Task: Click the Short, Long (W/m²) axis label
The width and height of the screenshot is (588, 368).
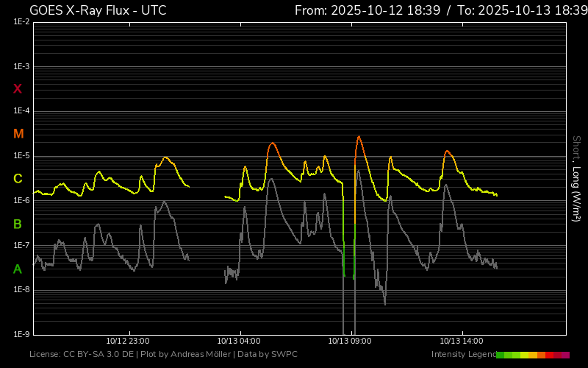Action: [577, 178]
